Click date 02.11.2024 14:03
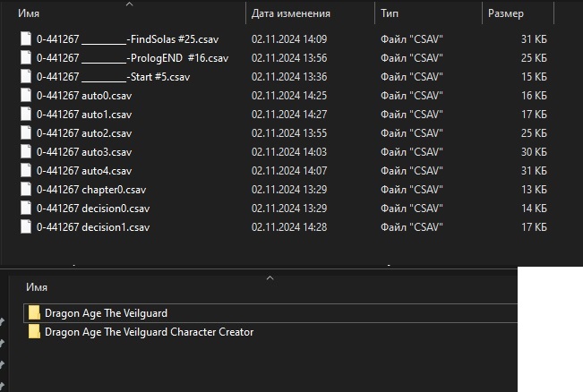 pos(289,152)
